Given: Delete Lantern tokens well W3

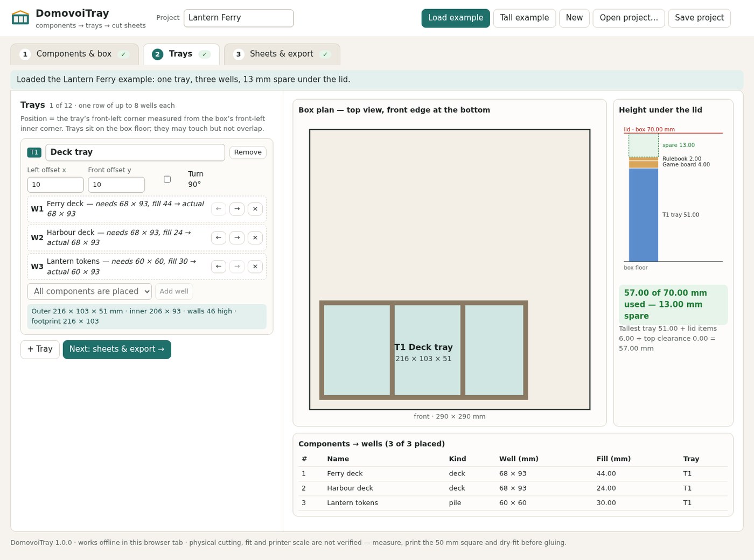Looking at the screenshot, I should (255, 267).
